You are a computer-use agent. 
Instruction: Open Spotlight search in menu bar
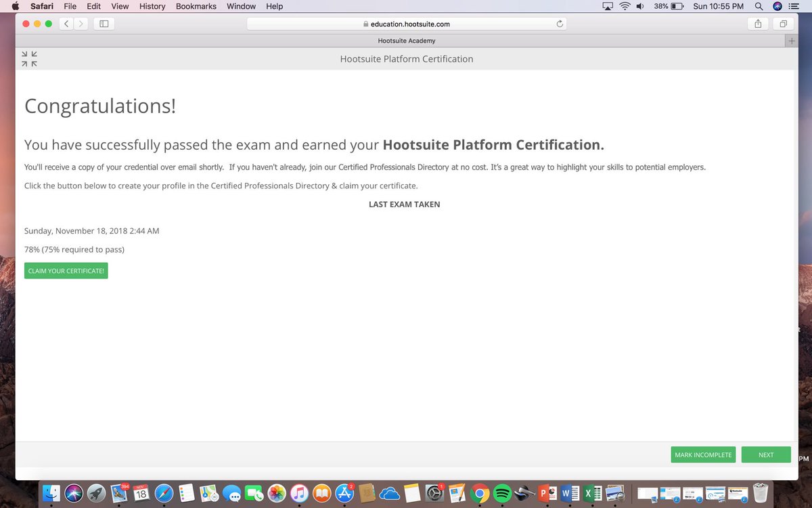759,6
